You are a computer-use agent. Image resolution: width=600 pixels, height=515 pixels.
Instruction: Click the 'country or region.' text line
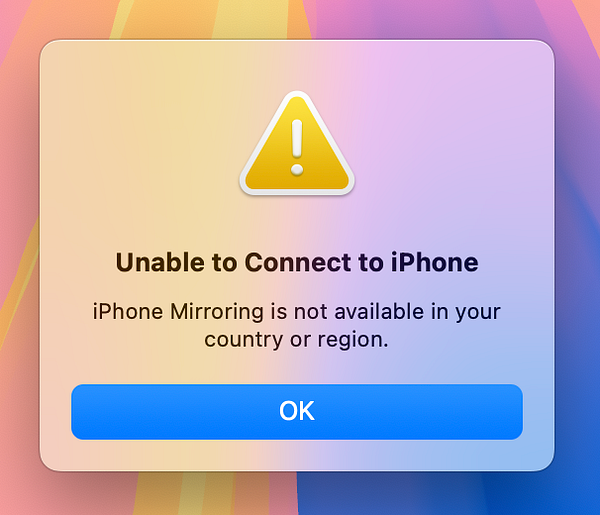click(x=297, y=339)
